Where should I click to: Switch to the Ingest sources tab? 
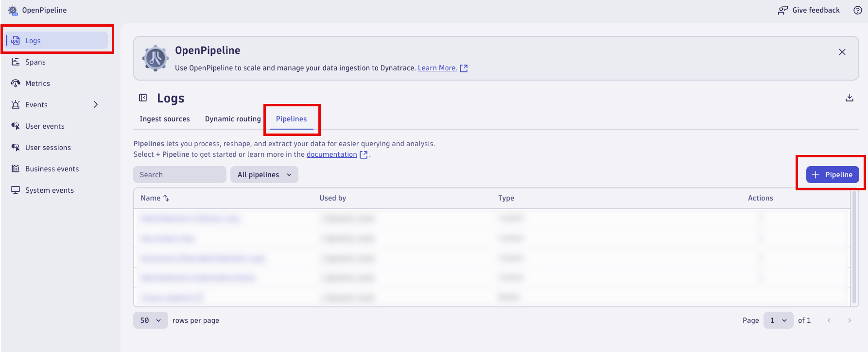165,119
